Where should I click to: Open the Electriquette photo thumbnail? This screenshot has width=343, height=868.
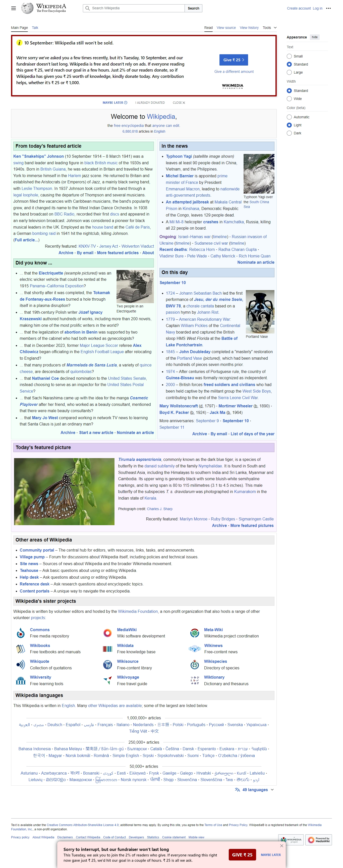point(135,286)
